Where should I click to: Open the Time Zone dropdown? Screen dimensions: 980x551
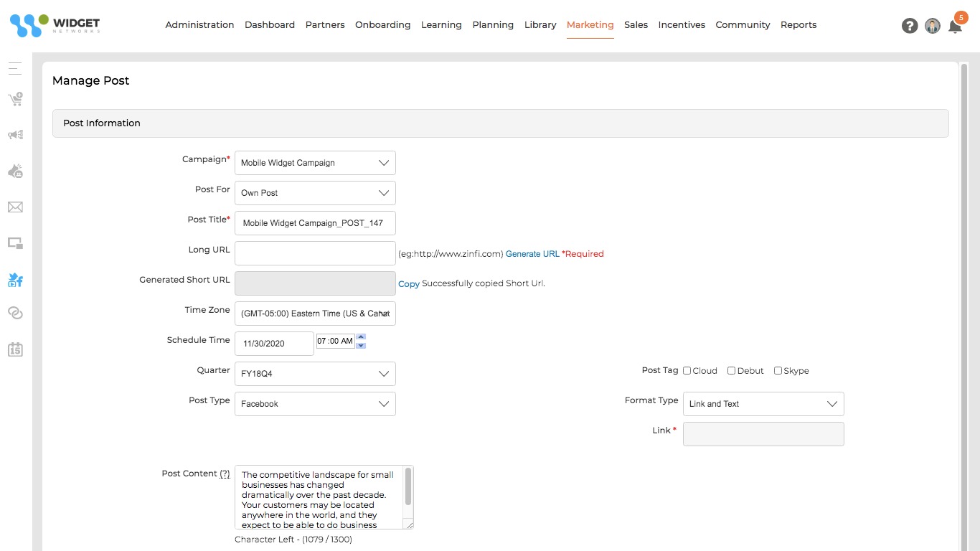tap(315, 314)
